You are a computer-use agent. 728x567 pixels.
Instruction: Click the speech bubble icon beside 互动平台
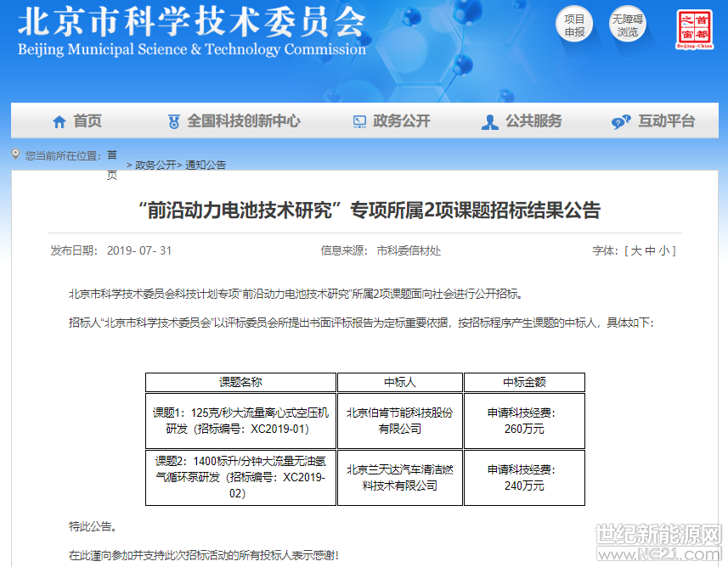(621, 122)
